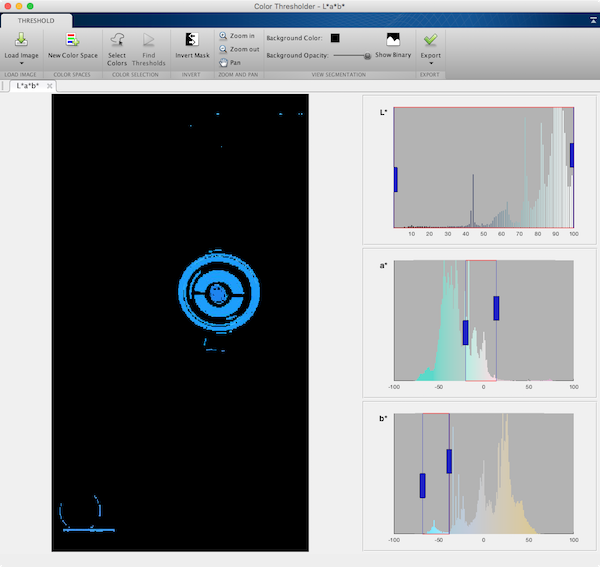This screenshot has height=567, width=600.
Task: Click the Background Opacity slider handle
Action: coord(367,56)
